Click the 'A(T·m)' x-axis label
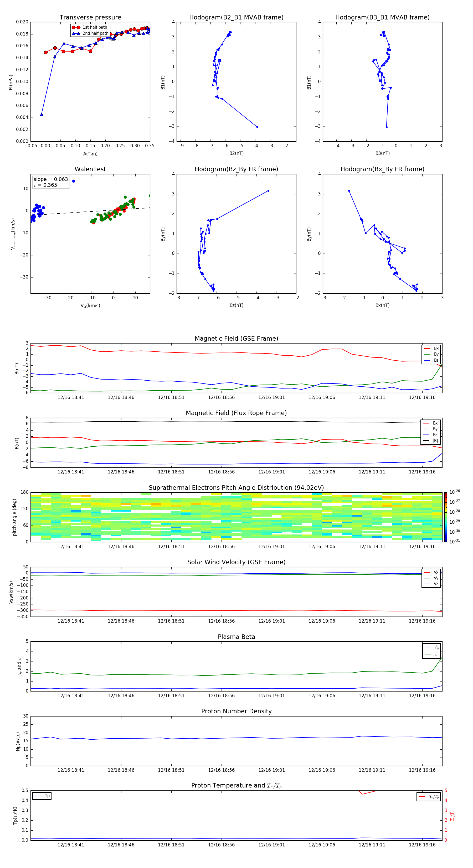The image size is (473, 868). click(90, 154)
